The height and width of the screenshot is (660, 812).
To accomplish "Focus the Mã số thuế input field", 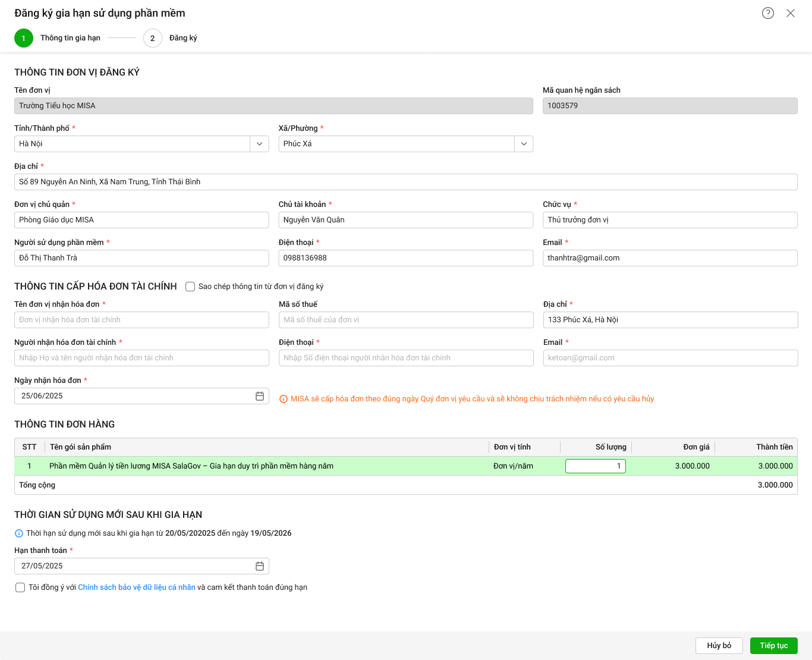I will pyautogui.click(x=406, y=320).
